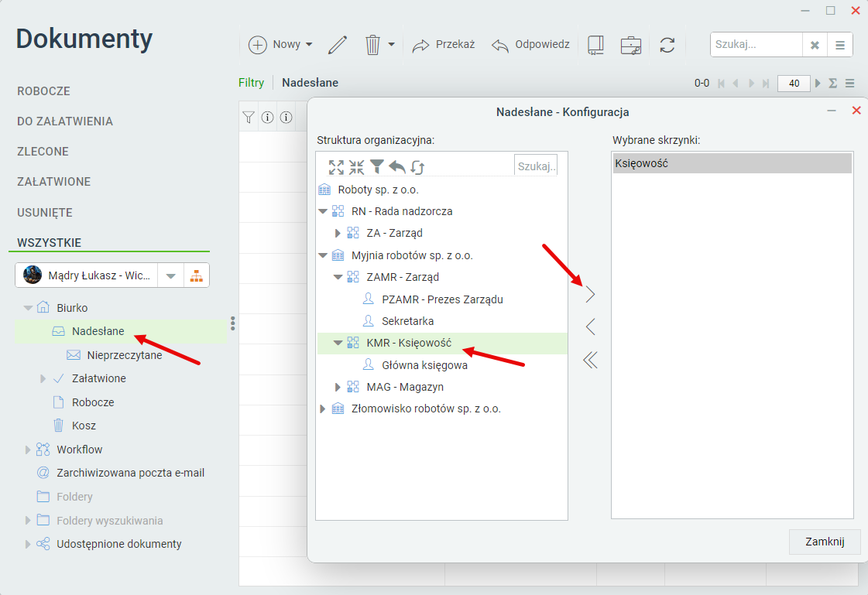The height and width of the screenshot is (595, 868).
Task: Expand all nodes in the structure tree
Action: pos(336,167)
